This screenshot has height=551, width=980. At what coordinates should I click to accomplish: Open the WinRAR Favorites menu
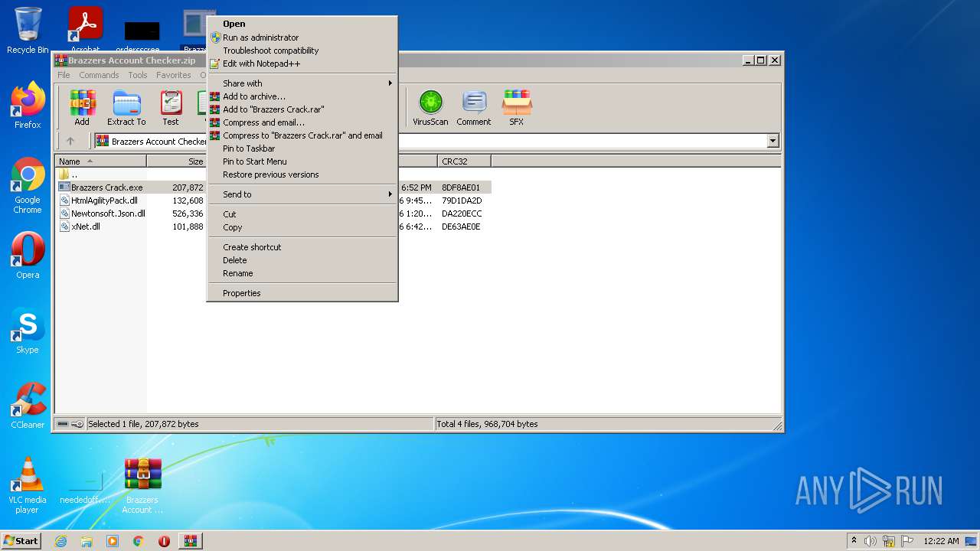tap(174, 75)
